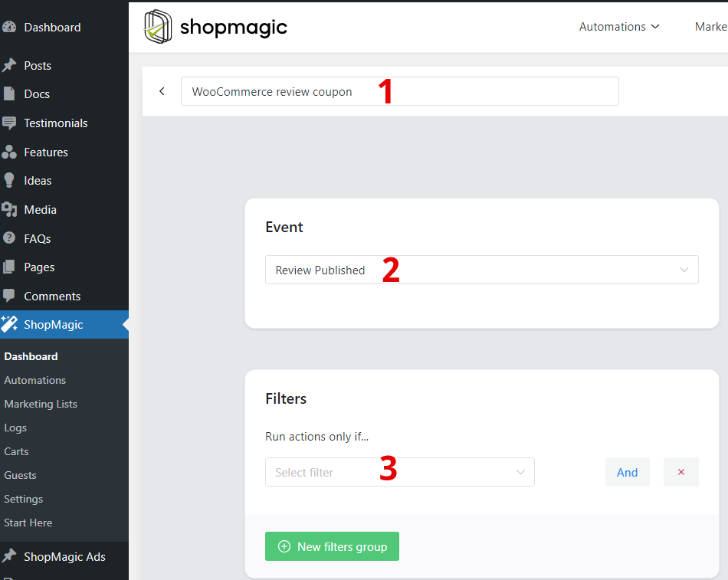This screenshot has height=580, width=728.
Task: Click the Comments bubble icon
Action: tap(9, 296)
